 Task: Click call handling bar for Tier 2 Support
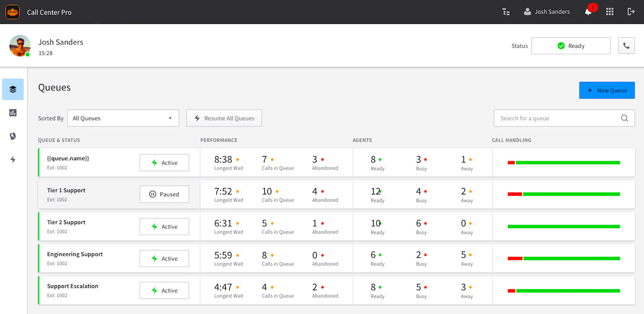(x=564, y=227)
